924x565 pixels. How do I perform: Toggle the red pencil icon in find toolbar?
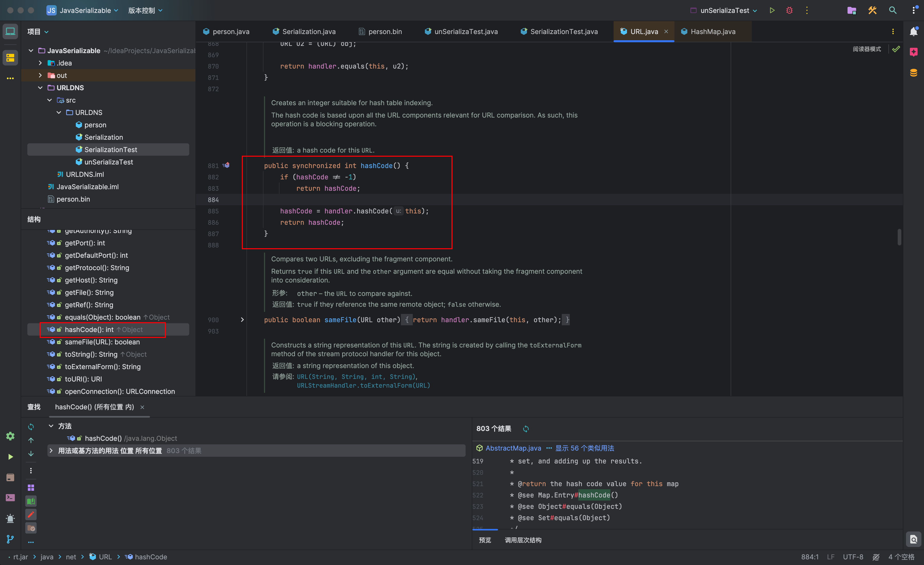pos(31,514)
